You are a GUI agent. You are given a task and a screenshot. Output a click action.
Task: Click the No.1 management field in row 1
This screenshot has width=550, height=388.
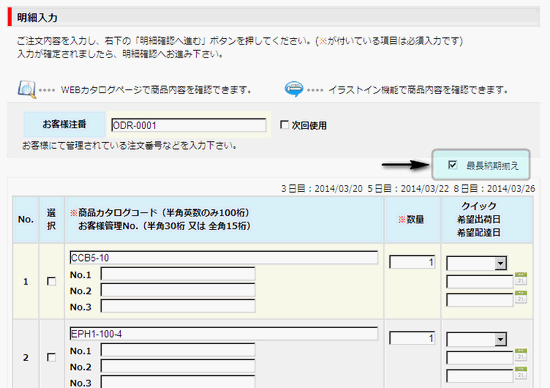tap(178, 274)
